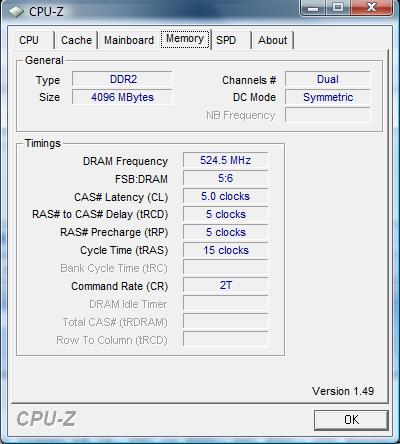Click the Channels # Dual field
The image size is (400, 444).
[x=328, y=79]
